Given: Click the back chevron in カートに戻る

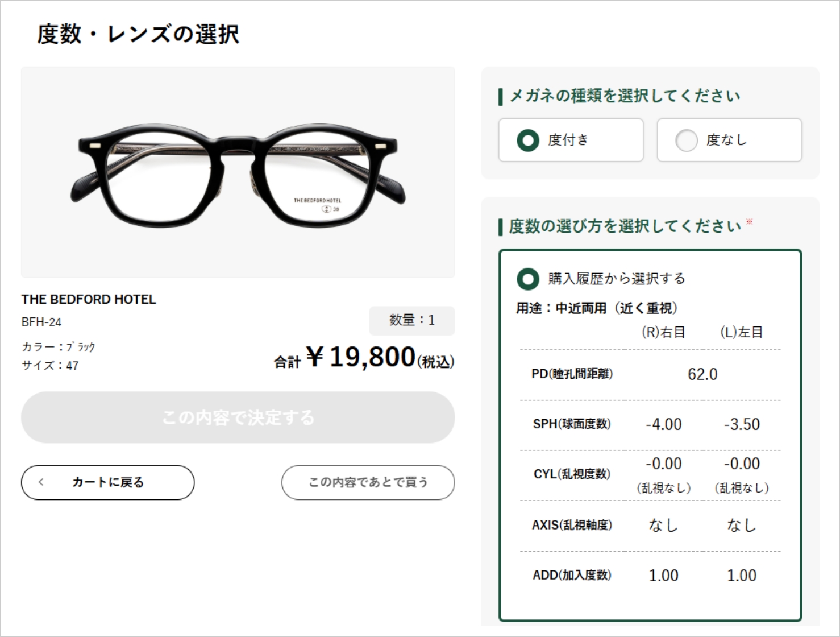Looking at the screenshot, I should [x=41, y=482].
